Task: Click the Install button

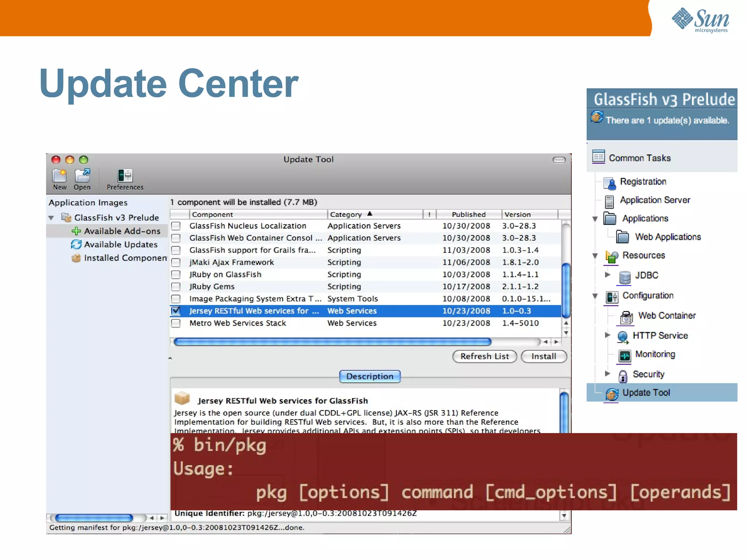Action: click(x=543, y=356)
